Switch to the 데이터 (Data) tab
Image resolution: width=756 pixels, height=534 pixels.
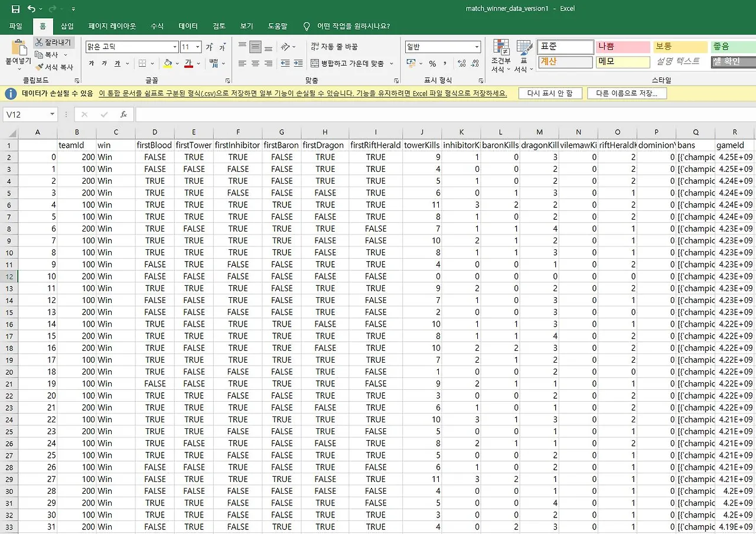pyautogui.click(x=188, y=26)
